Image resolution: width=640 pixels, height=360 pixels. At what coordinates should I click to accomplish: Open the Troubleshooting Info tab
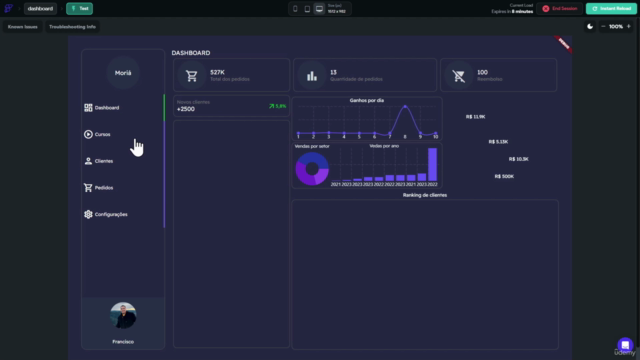pos(72,27)
